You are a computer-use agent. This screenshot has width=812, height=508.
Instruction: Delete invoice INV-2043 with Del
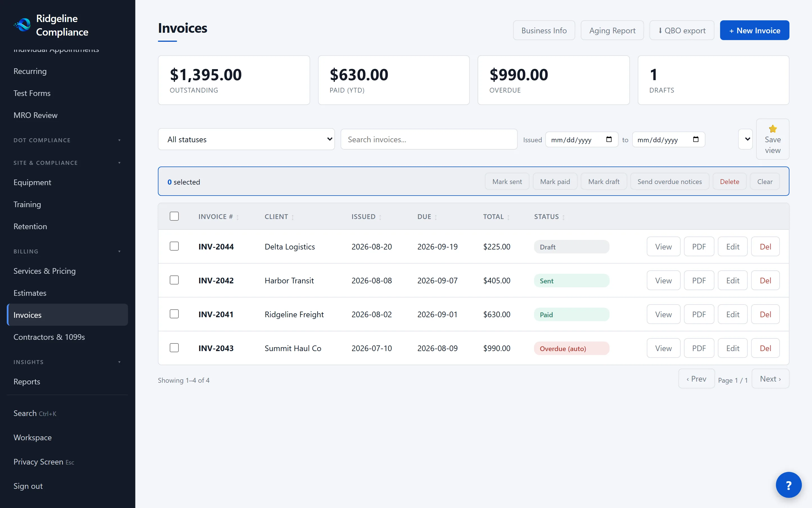765,348
